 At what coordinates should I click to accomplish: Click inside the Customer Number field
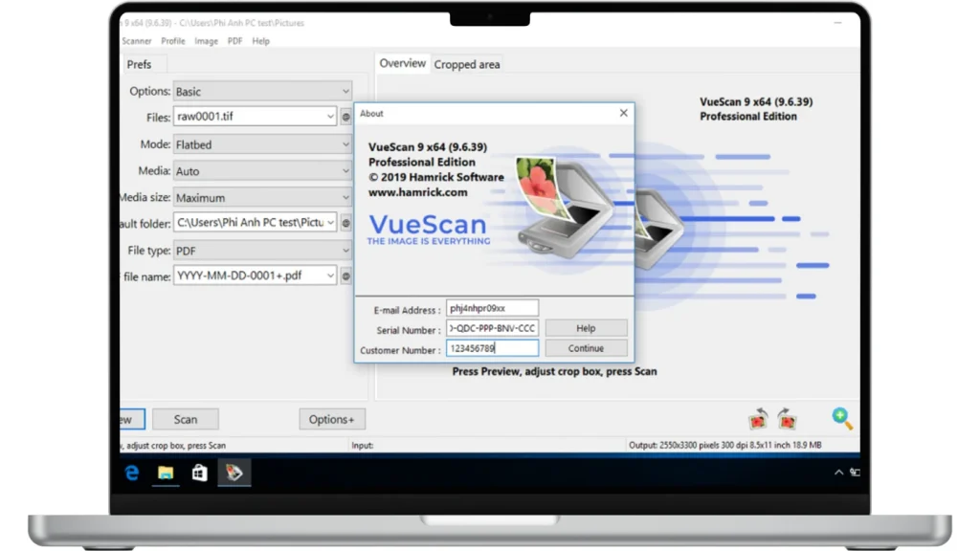coord(491,349)
